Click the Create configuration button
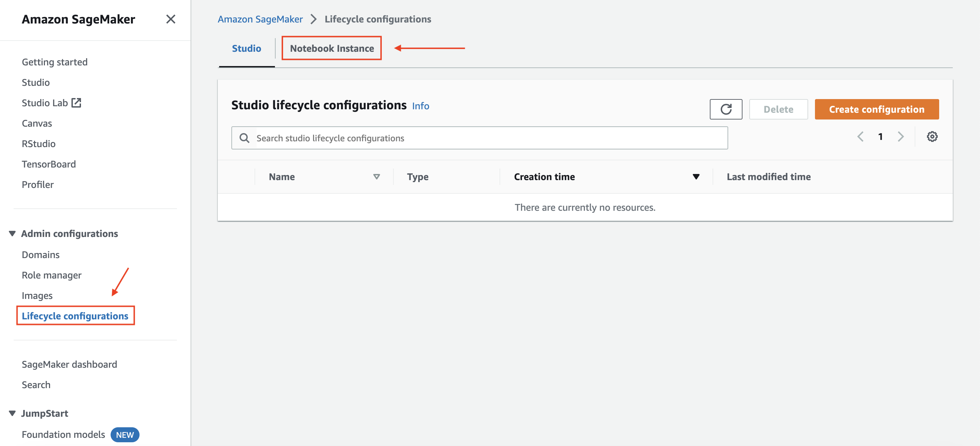Viewport: 980px width, 446px height. pyautogui.click(x=876, y=109)
